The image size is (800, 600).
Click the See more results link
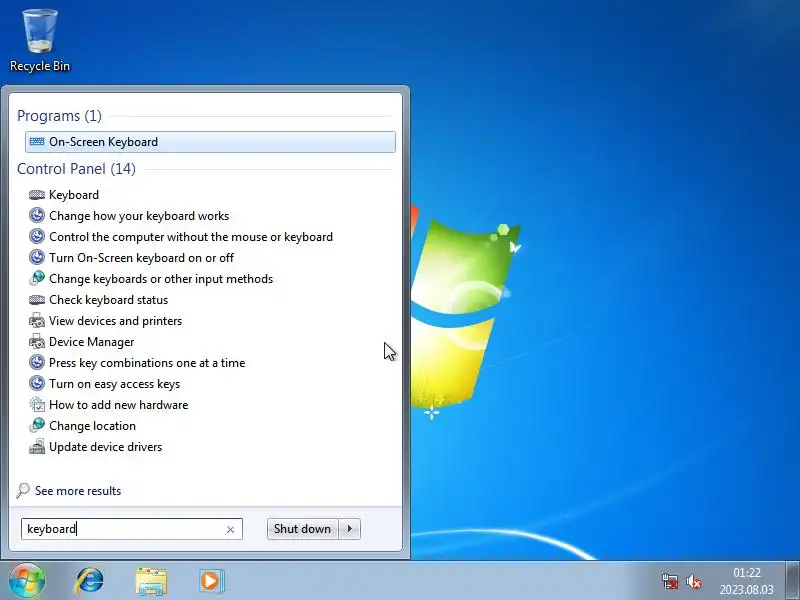tap(78, 491)
